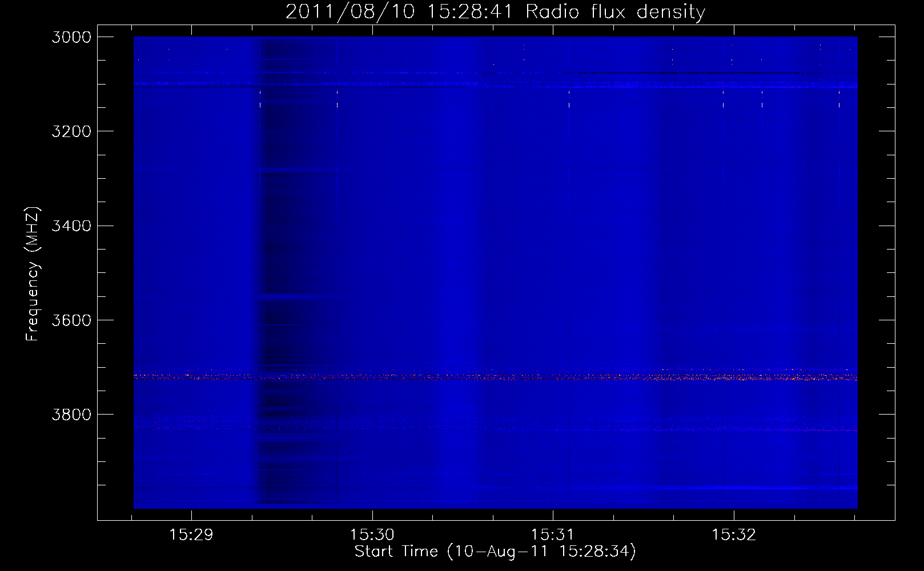Click the 'Start Time (10-Aug-11 15:28:34)' axis title
Viewport: 924px width, 571px height.
point(495,552)
